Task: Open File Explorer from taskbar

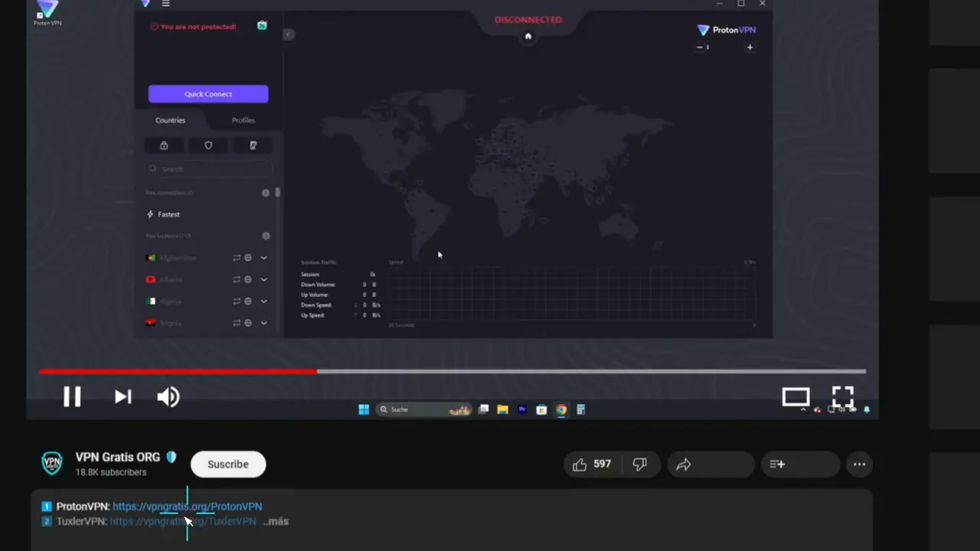Action: click(x=502, y=409)
